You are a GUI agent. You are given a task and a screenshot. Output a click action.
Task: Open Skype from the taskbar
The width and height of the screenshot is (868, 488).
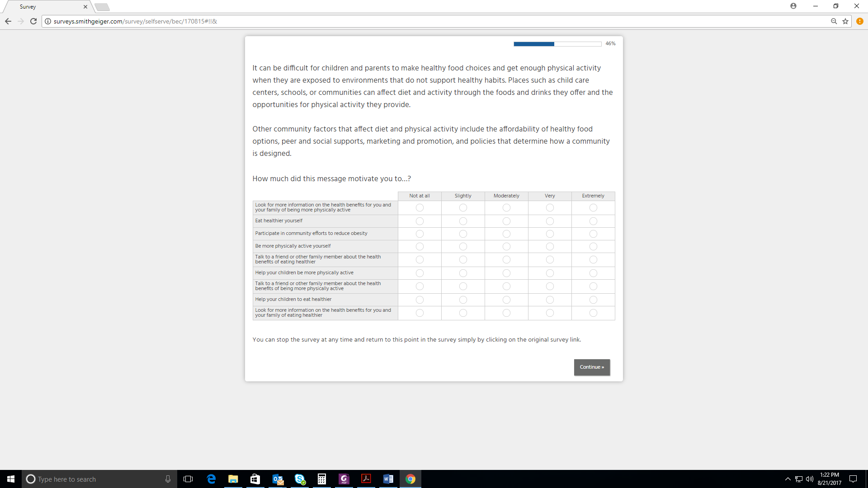[300, 479]
